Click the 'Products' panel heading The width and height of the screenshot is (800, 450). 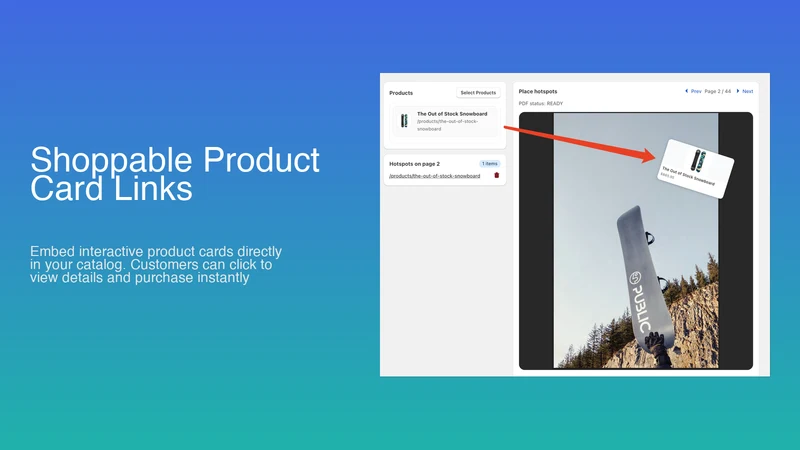(x=401, y=93)
